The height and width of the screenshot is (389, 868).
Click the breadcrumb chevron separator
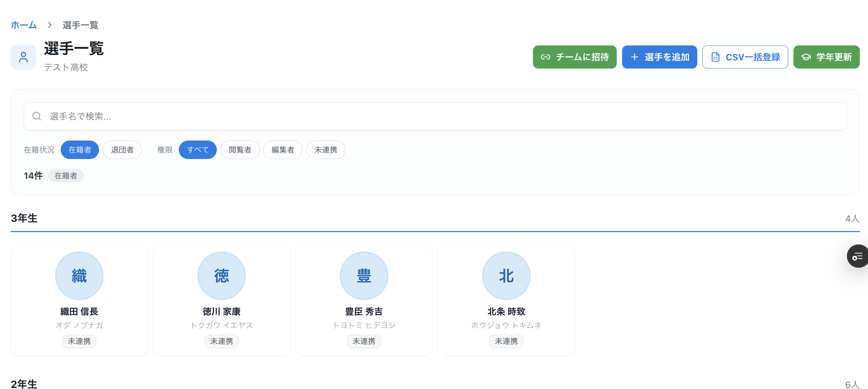click(50, 25)
